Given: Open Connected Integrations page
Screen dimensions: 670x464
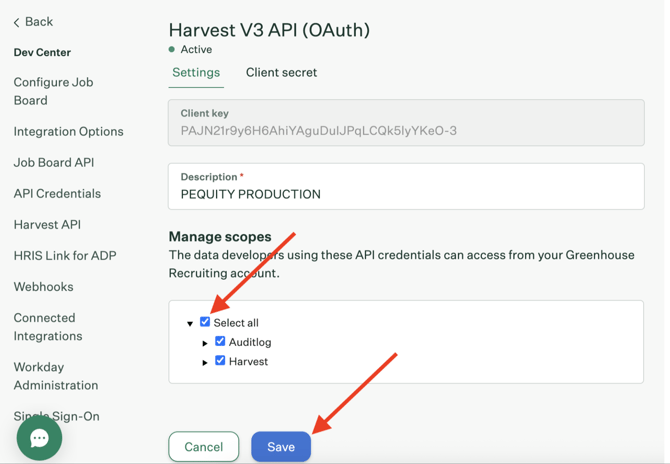Looking at the screenshot, I should pyautogui.click(x=48, y=327).
